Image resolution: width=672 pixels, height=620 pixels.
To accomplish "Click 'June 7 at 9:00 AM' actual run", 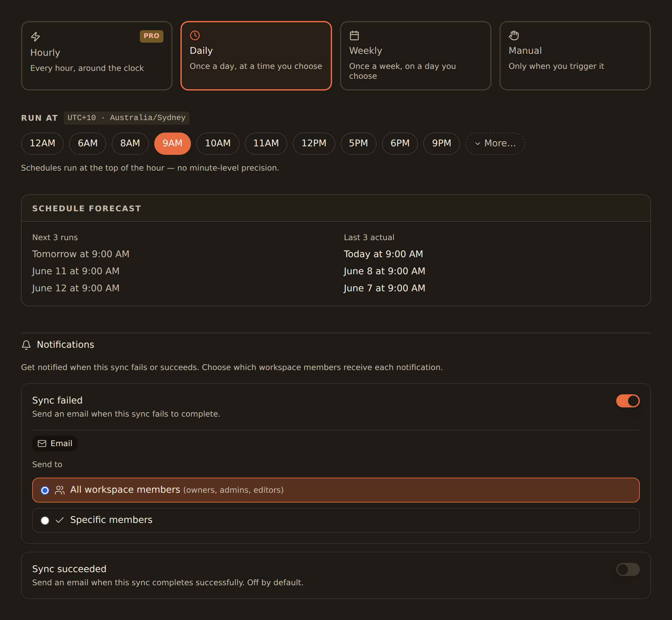I will pos(385,288).
